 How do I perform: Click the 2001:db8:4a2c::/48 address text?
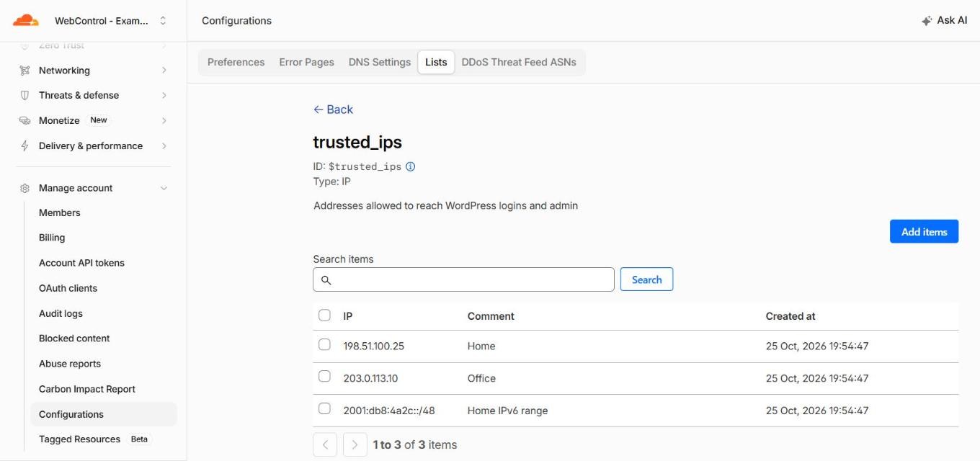click(389, 411)
